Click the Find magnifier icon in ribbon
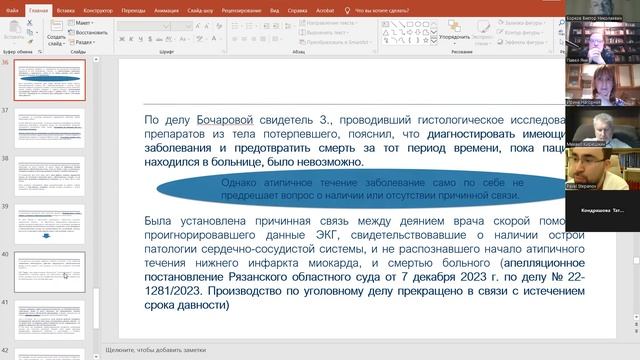This screenshot has width=640, height=360. pos(562,23)
